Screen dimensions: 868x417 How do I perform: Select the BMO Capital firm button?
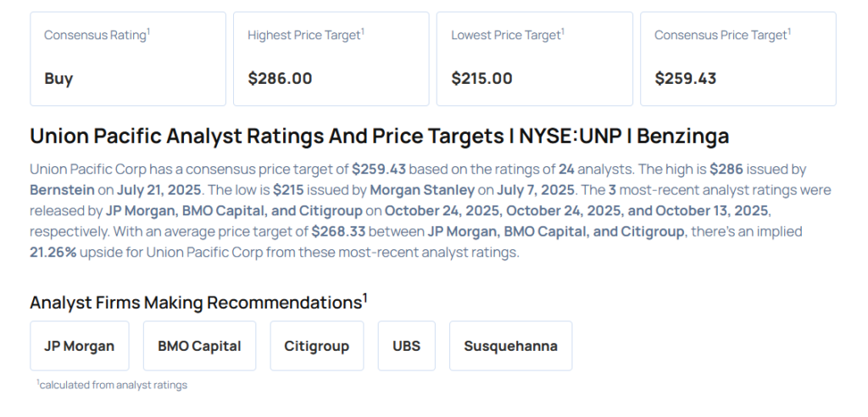[199, 346]
